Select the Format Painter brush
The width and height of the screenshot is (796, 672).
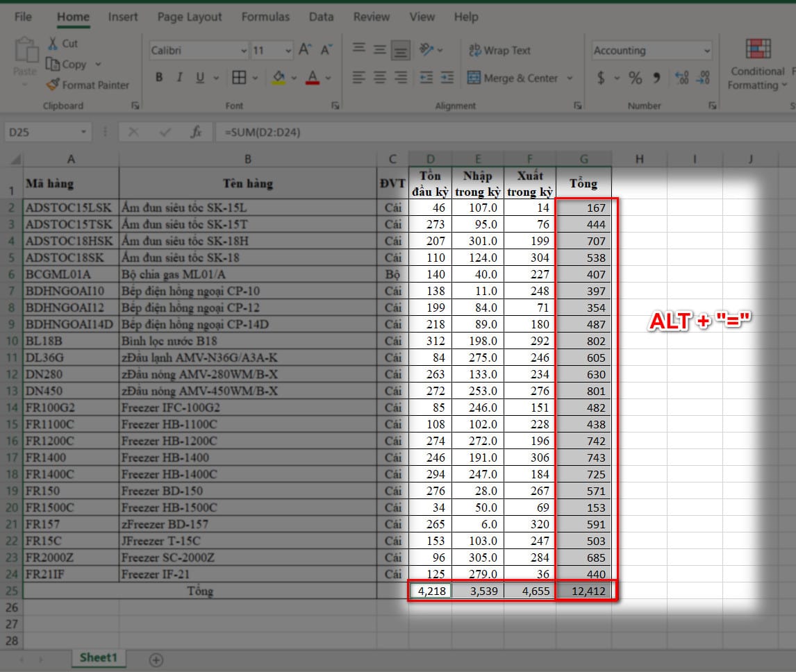[x=53, y=84]
